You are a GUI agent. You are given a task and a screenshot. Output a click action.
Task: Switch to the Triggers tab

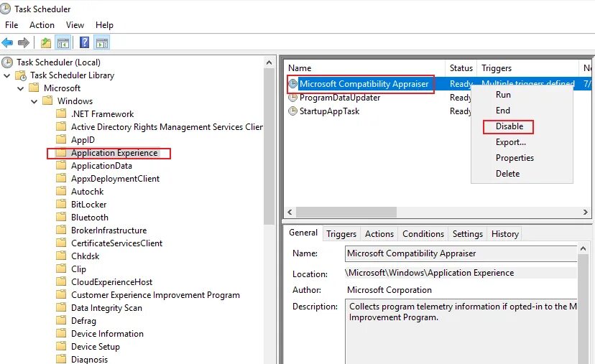pos(341,234)
